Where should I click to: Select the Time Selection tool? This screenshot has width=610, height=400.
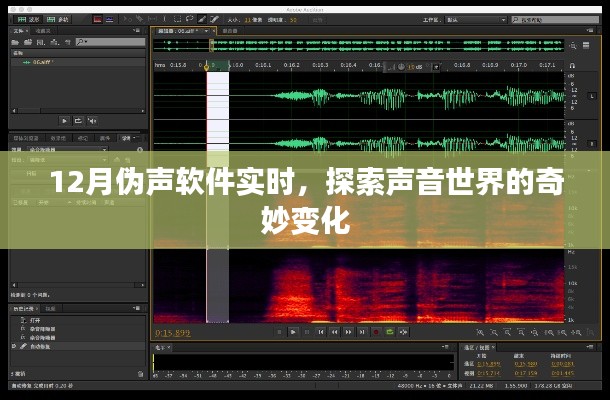(165, 19)
